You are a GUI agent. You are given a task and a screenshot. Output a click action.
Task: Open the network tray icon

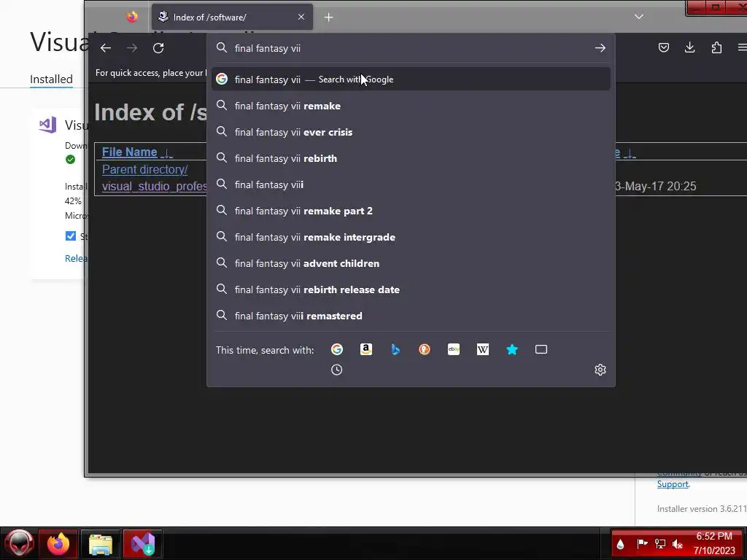pos(659,543)
